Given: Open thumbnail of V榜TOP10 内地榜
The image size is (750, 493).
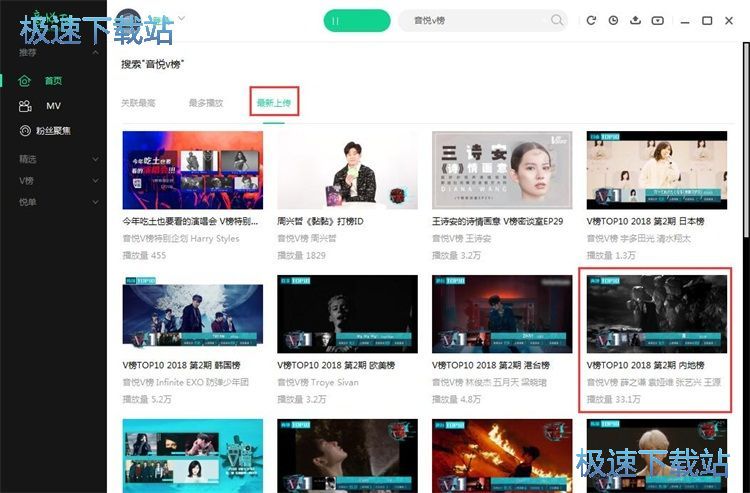Looking at the screenshot, I should click(x=657, y=314).
